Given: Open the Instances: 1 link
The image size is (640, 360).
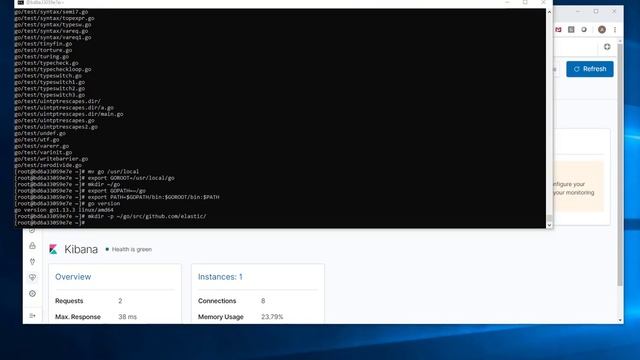Looking at the screenshot, I should tap(220, 277).
